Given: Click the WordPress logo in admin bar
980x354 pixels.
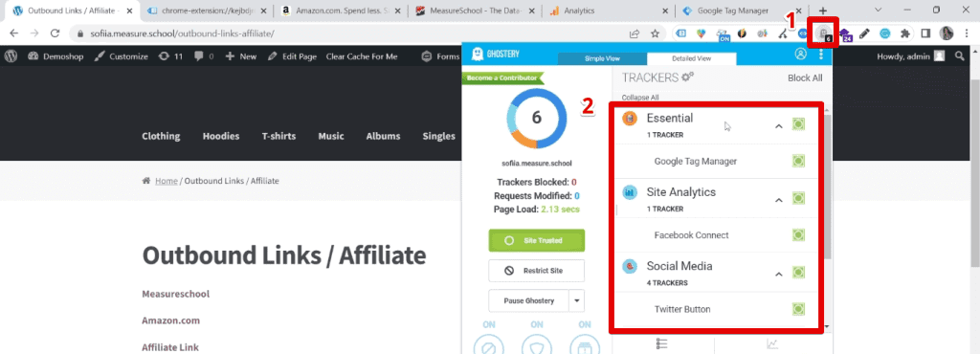Looking at the screenshot, I should click(11, 56).
